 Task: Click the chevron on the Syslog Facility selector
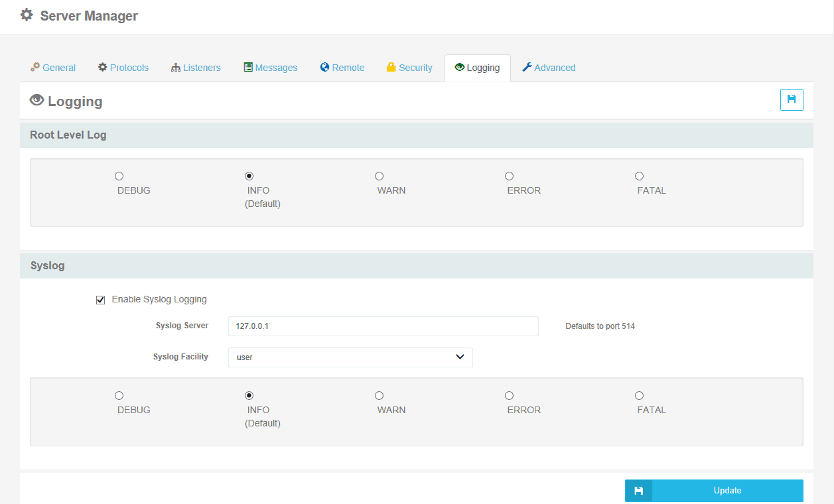click(460, 357)
